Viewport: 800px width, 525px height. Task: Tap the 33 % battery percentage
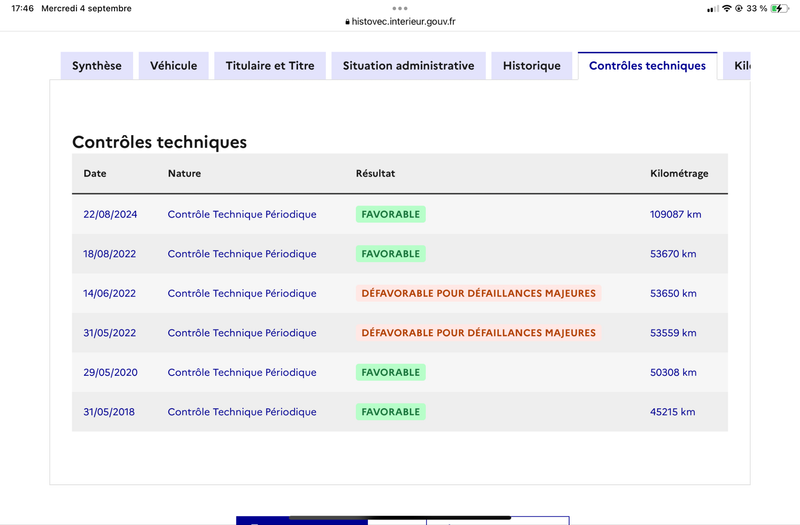[757, 8]
